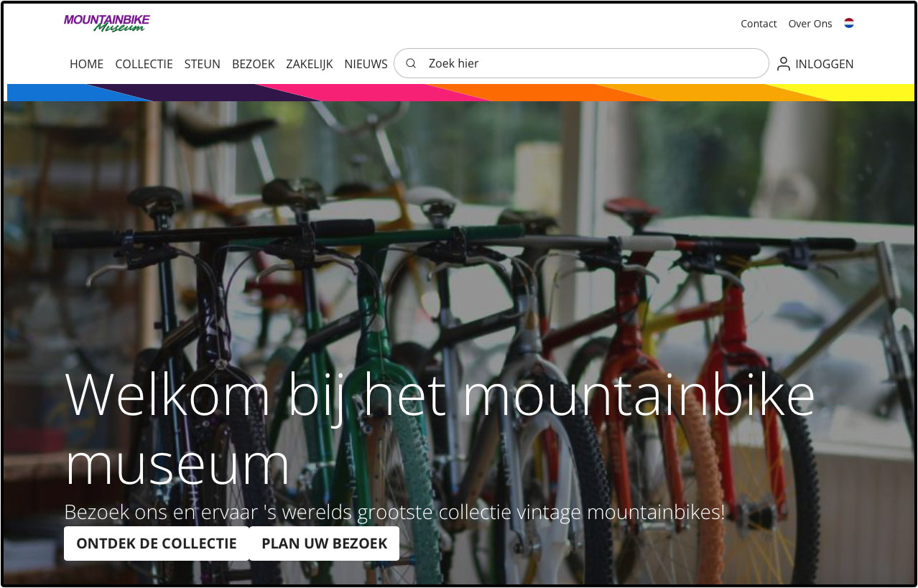Viewport: 918px width, 588px height.
Task: Click the INLOGGEN text link
Action: pos(824,64)
